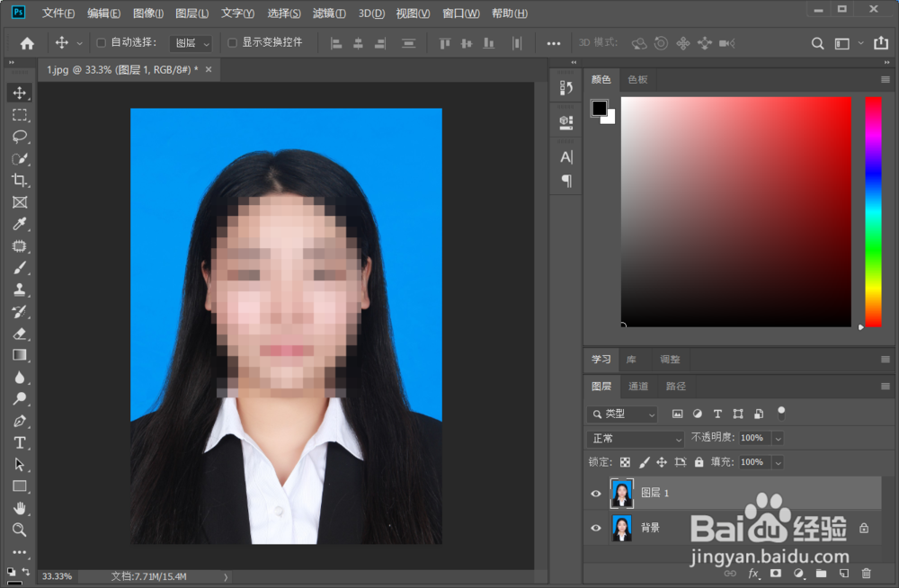Enable the 显示变换控件 checkbox
This screenshot has width=899, height=588.
232,42
